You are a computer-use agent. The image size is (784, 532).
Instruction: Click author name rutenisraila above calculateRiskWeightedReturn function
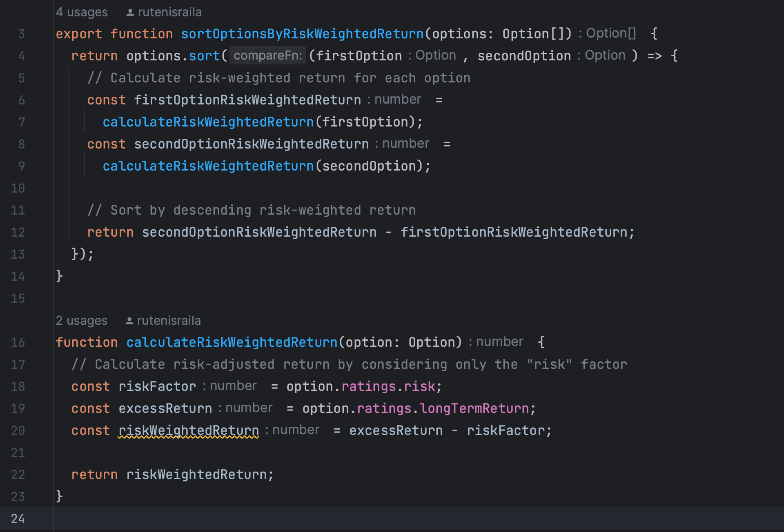(x=169, y=321)
